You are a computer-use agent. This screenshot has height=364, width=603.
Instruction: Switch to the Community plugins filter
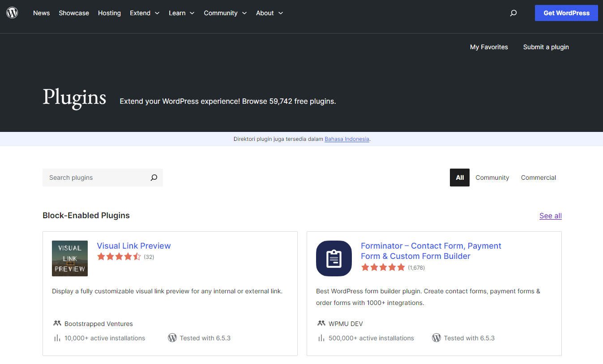[x=492, y=178]
